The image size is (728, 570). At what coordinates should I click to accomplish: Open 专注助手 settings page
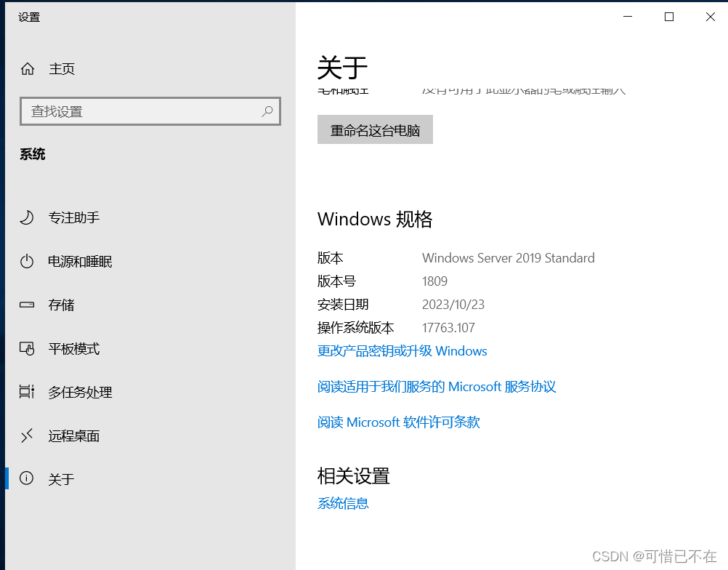coord(74,217)
